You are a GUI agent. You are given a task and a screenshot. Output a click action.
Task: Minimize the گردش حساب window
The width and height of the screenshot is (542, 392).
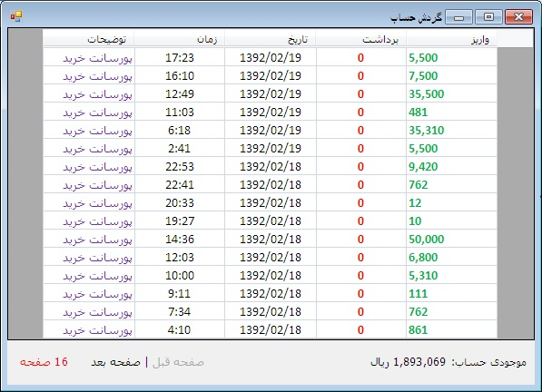pos(458,17)
